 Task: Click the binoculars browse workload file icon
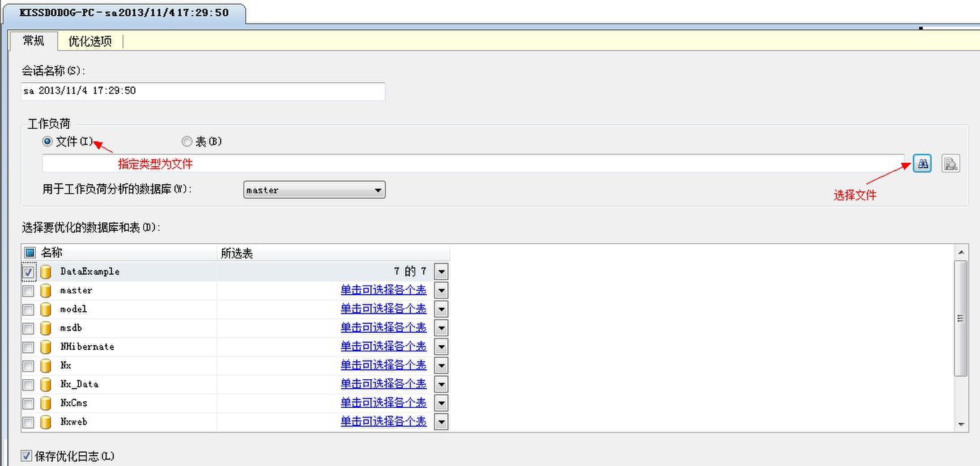pyautogui.click(x=922, y=163)
